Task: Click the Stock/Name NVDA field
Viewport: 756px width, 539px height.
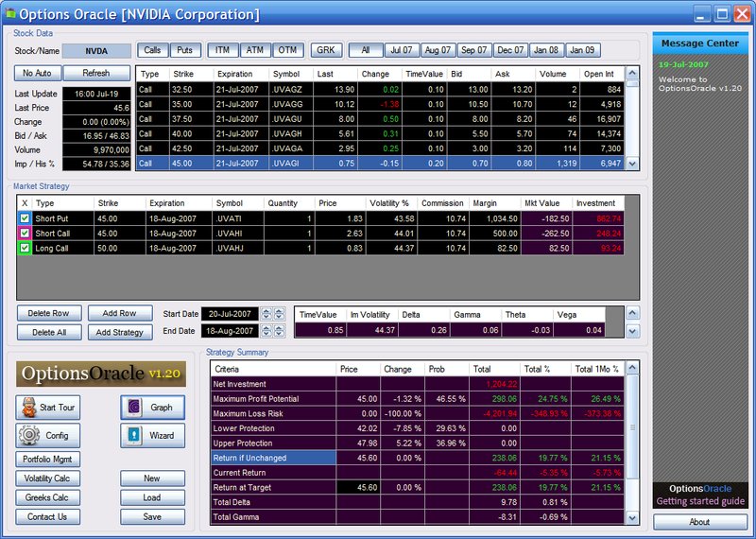Action: pos(97,51)
